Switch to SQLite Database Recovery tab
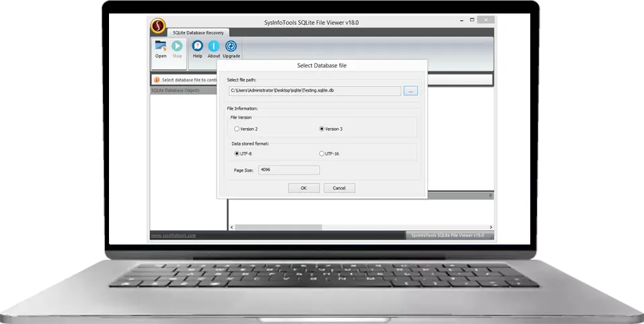 pos(198,32)
